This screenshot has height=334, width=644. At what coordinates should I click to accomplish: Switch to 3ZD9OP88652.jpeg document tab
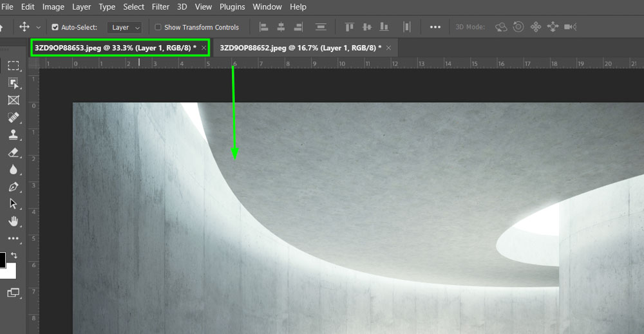coord(300,48)
